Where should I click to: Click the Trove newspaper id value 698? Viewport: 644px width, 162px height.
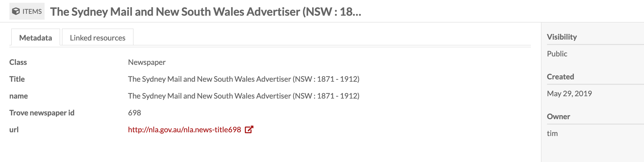pyautogui.click(x=134, y=113)
